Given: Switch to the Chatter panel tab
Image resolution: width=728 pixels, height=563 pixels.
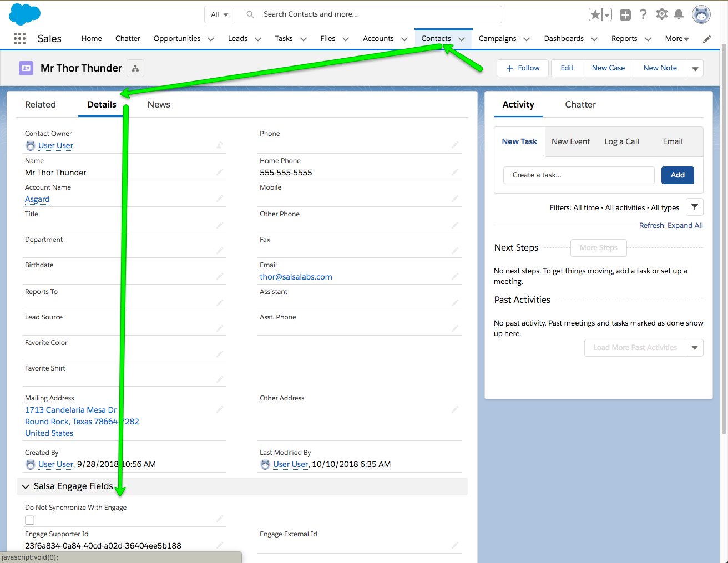Looking at the screenshot, I should pyautogui.click(x=580, y=104).
